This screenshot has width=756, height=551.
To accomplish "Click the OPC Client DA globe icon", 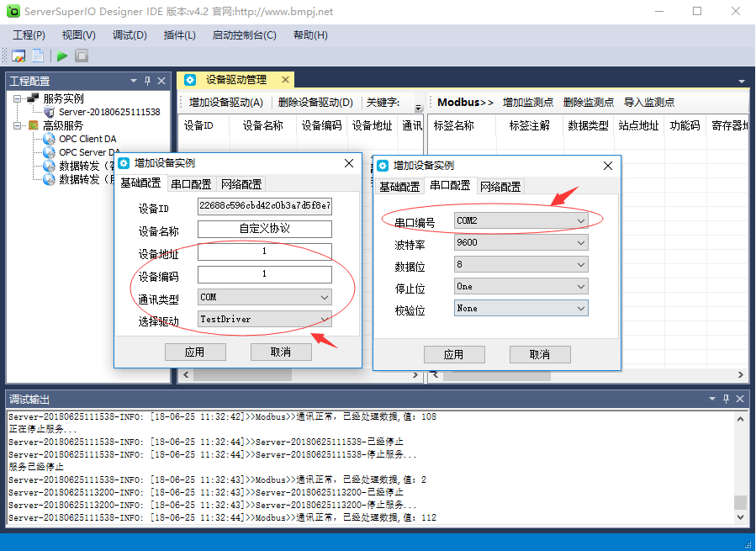I will [x=49, y=139].
